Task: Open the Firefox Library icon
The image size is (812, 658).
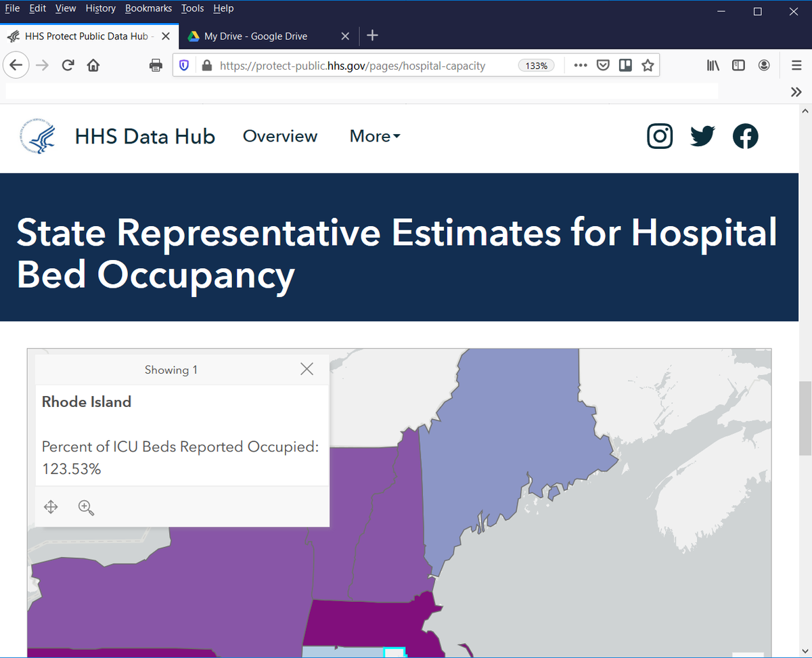Action: point(713,65)
